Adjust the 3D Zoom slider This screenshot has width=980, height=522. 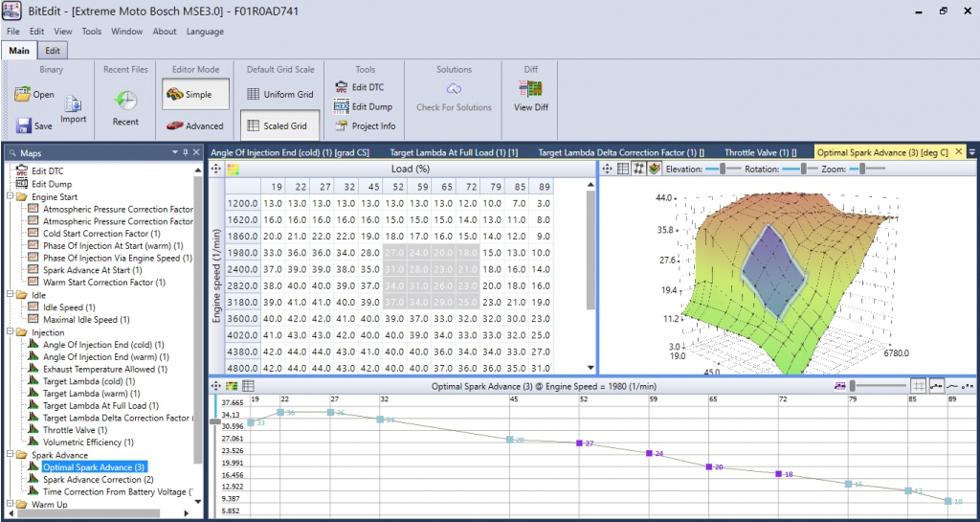(x=866, y=169)
